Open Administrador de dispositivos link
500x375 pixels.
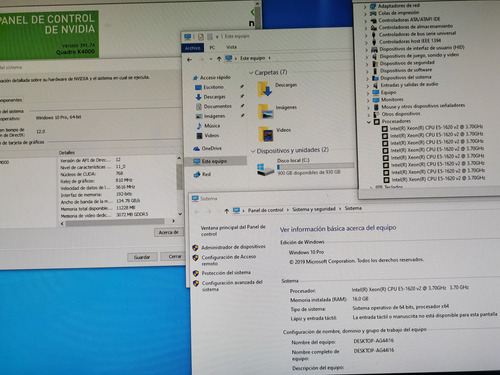click(x=233, y=247)
